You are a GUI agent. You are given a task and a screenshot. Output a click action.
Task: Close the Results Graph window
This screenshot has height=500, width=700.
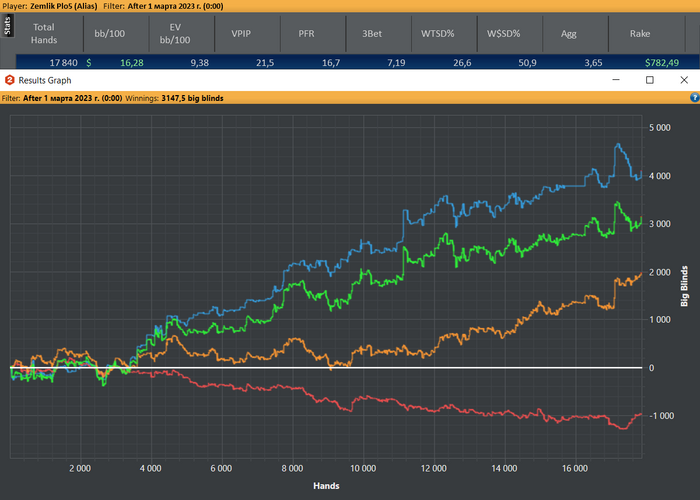[684, 80]
